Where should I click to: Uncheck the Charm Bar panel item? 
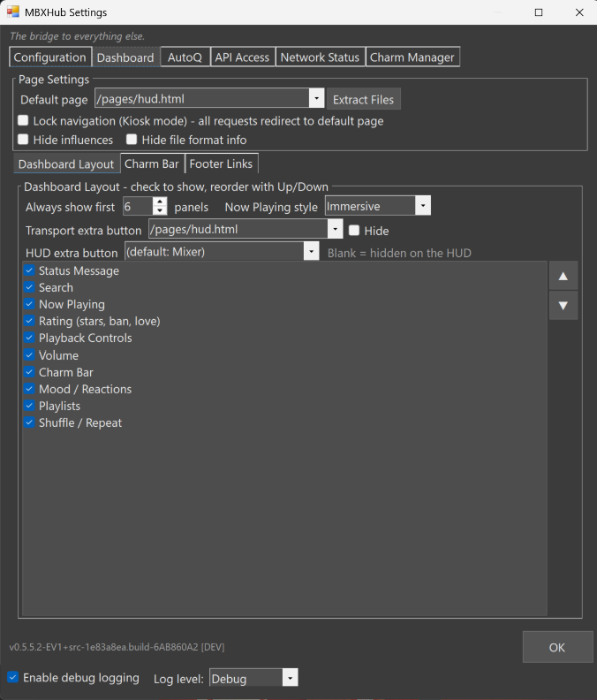click(29, 372)
